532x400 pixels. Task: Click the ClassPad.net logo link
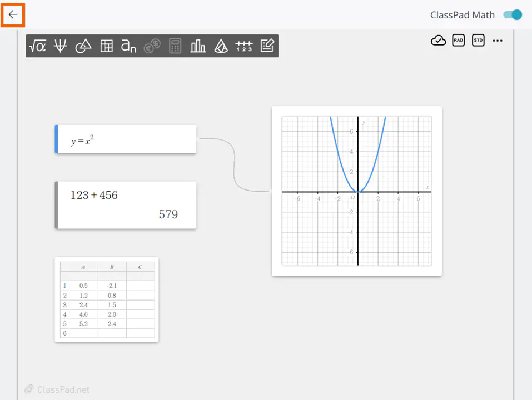[x=57, y=389]
